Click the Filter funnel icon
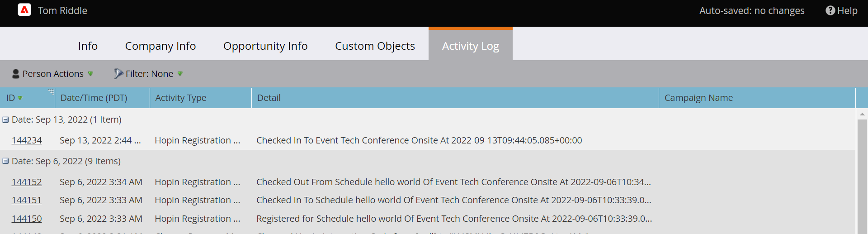Screen dimensions: 868x234 tap(118, 74)
